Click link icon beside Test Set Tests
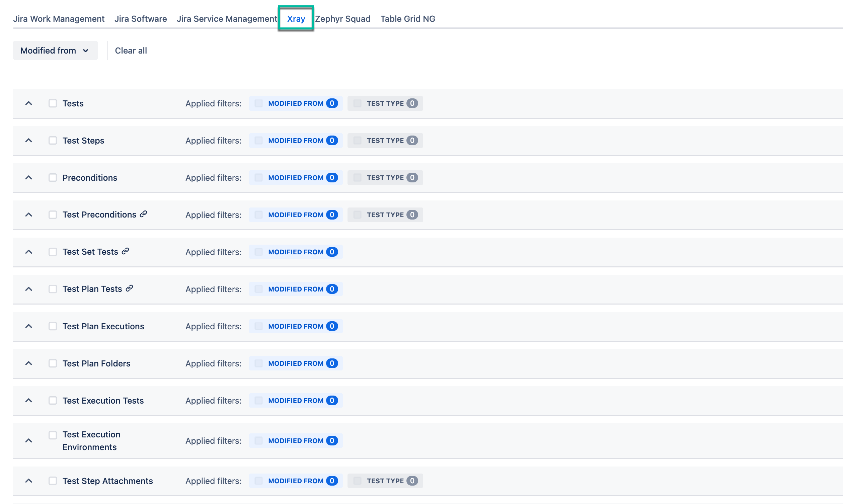 click(x=125, y=251)
